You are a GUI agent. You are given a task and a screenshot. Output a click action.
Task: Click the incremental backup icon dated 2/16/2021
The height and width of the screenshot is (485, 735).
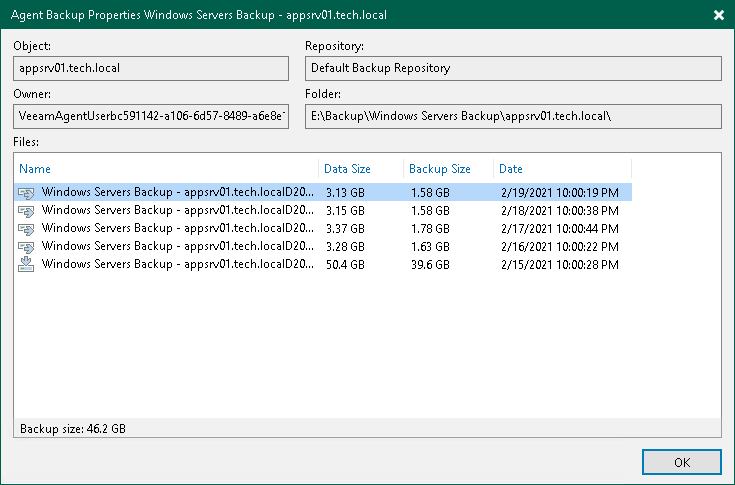[x=28, y=246]
